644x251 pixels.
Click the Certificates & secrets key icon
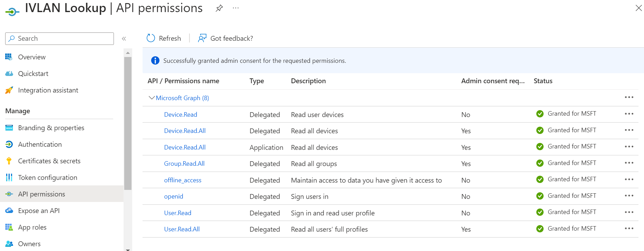[9, 161]
